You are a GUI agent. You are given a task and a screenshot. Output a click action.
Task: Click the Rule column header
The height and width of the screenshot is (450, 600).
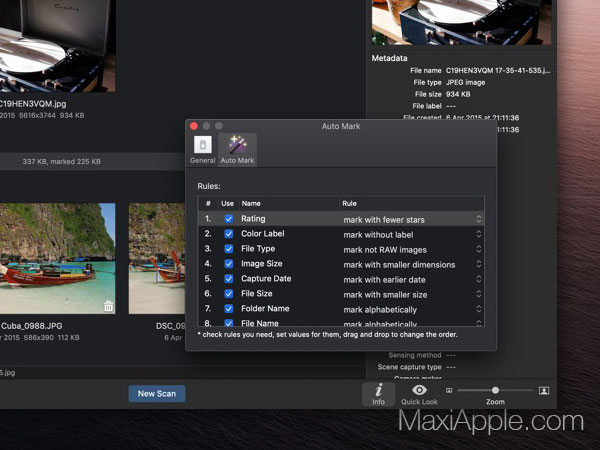point(349,203)
